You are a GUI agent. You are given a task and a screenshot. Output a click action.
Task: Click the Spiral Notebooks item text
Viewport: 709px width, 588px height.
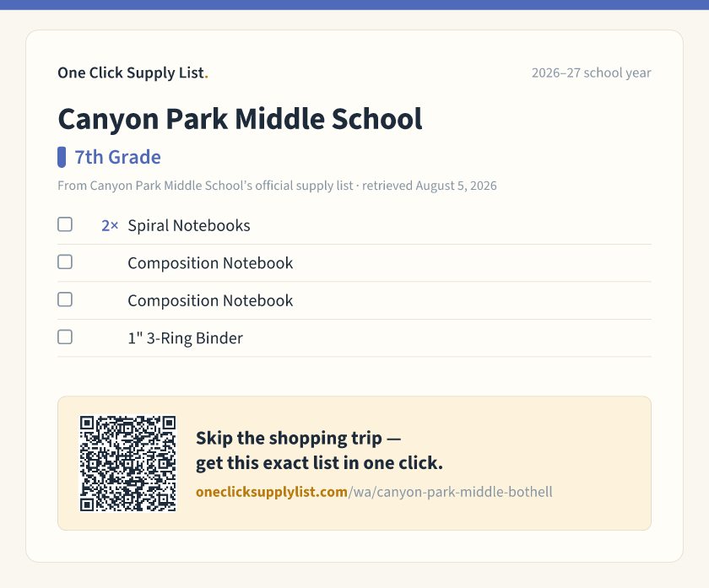pyautogui.click(x=189, y=225)
